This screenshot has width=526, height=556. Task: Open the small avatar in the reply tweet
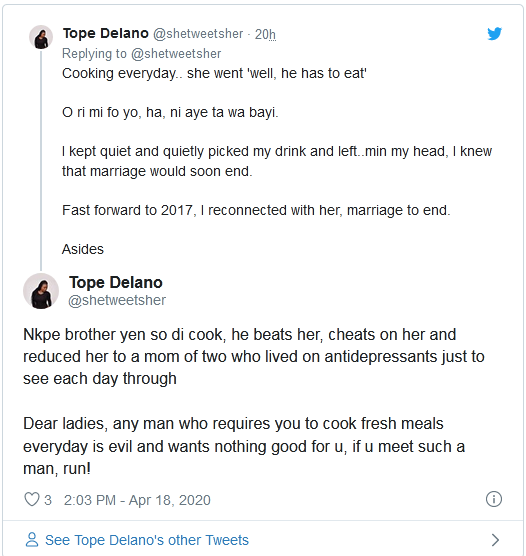click(41, 37)
